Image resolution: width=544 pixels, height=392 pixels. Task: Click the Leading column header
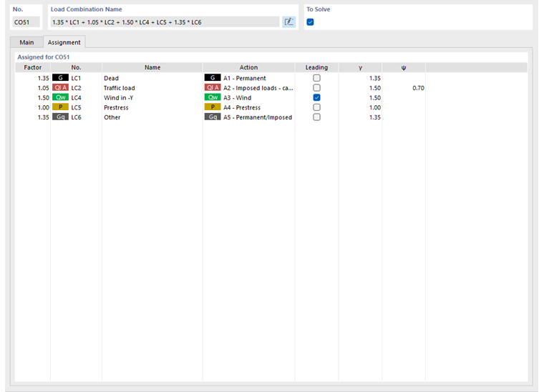tap(316, 67)
